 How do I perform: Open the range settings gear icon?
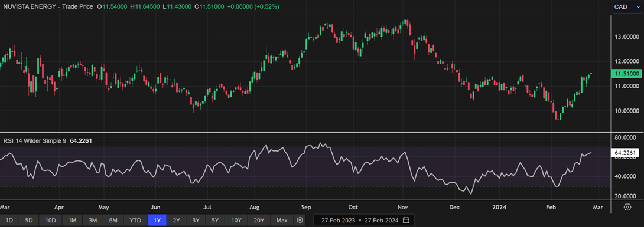click(x=300, y=221)
